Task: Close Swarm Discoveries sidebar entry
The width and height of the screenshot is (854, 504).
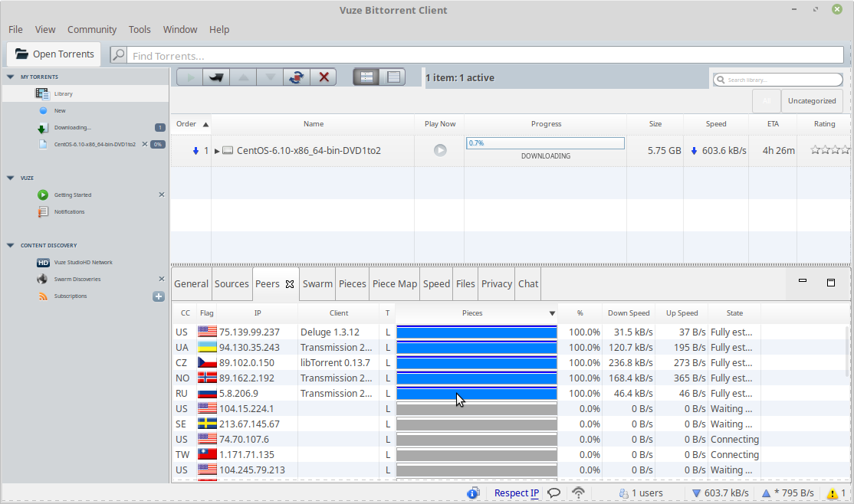Action: [161, 280]
